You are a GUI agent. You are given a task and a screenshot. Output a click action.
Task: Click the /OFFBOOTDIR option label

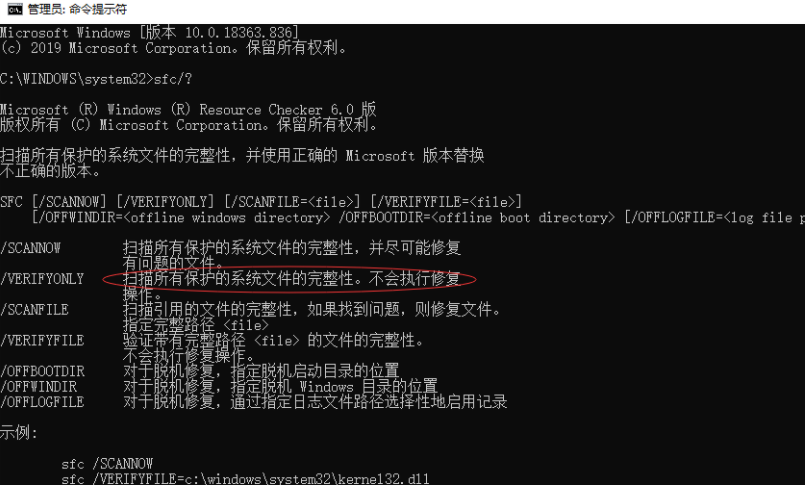[x=42, y=371]
